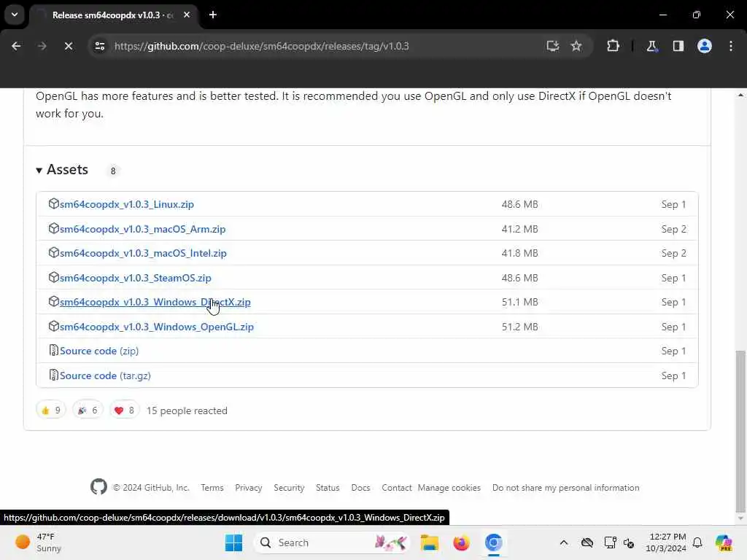Download Source code (zip)
747x560 pixels.
(x=99, y=351)
